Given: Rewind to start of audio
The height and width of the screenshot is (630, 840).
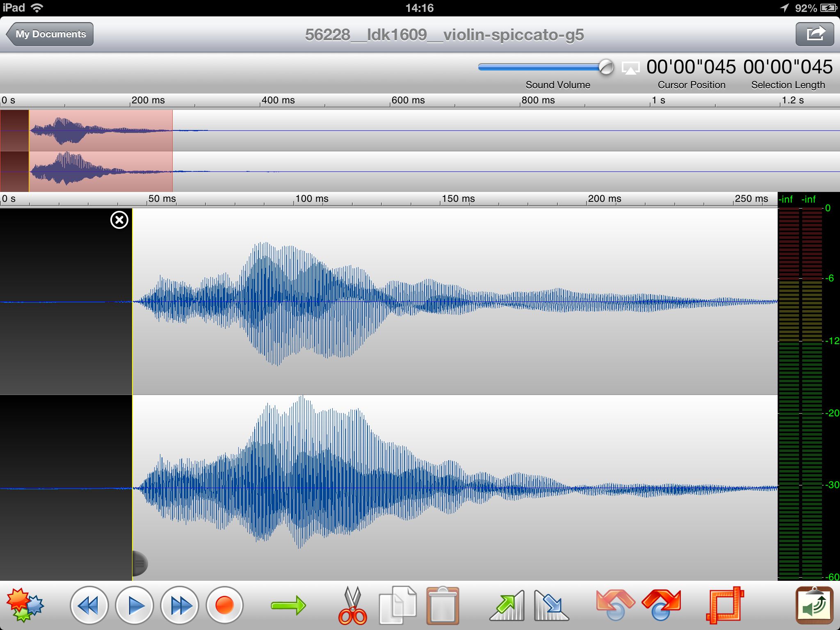Looking at the screenshot, I should tap(89, 605).
